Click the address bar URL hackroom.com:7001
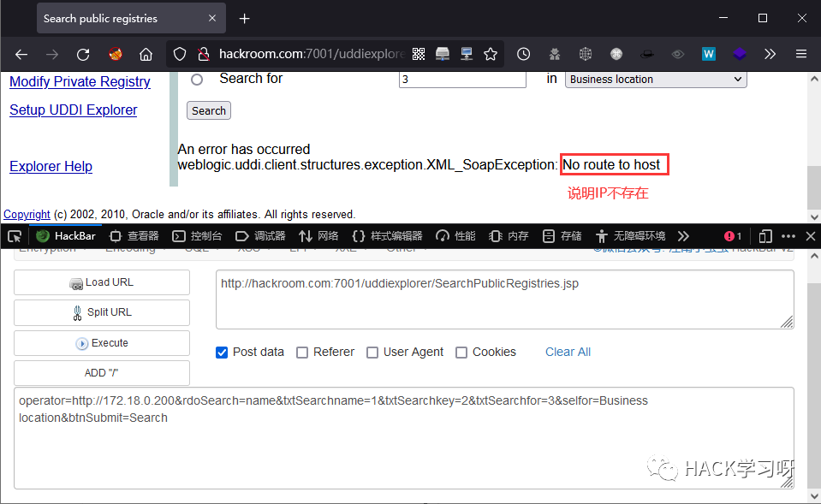 click(x=311, y=54)
